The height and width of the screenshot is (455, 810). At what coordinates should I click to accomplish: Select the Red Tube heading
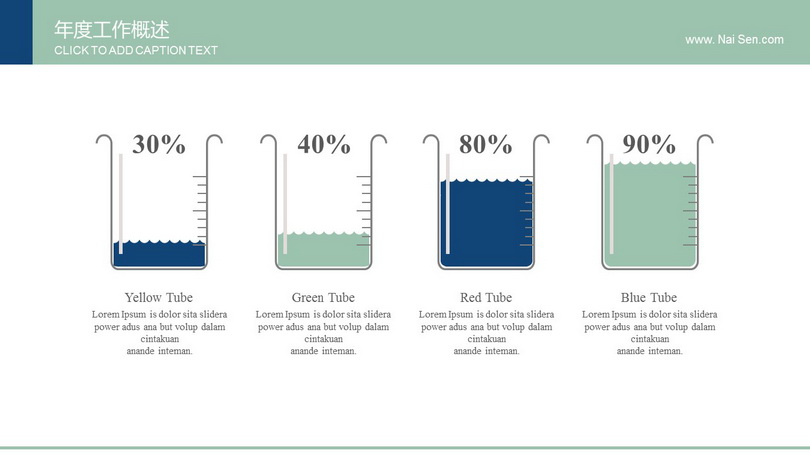click(x=486, y=297)
